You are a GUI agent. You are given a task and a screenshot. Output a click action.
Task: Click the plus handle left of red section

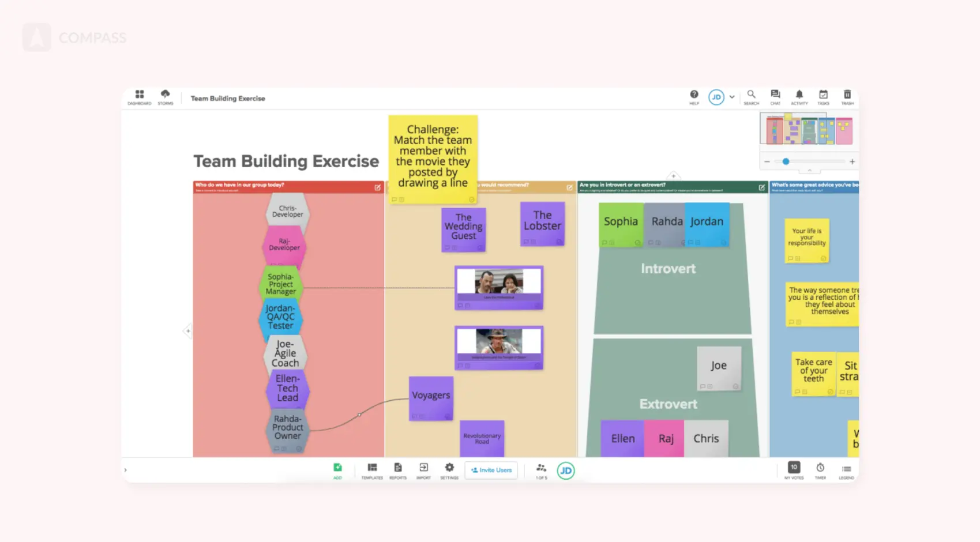[187, 331]
